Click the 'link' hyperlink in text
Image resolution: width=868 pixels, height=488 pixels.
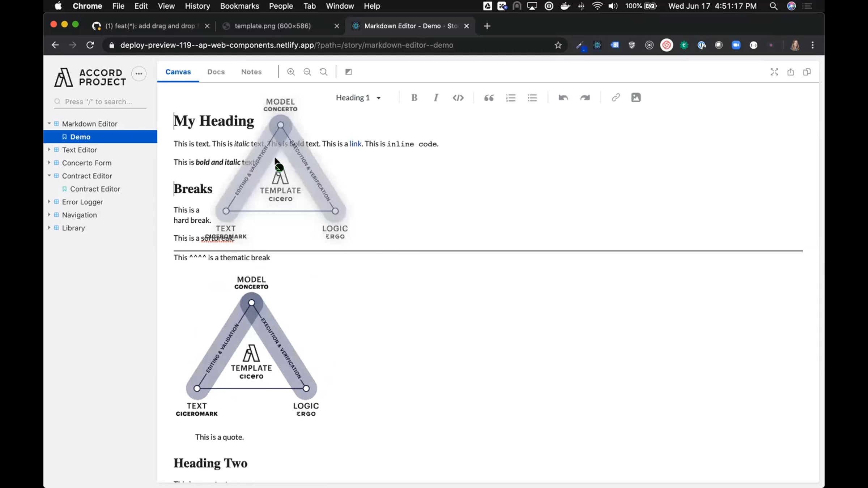tap(355, 144)
